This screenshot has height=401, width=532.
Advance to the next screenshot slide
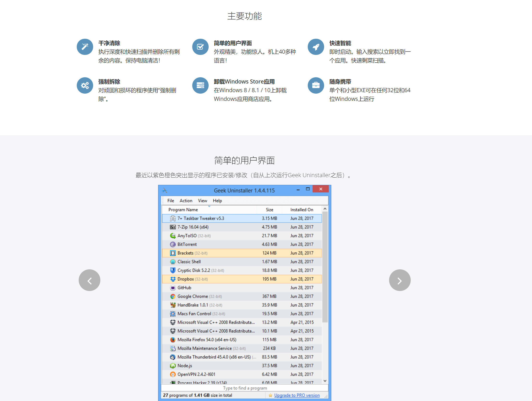(400, 280)
